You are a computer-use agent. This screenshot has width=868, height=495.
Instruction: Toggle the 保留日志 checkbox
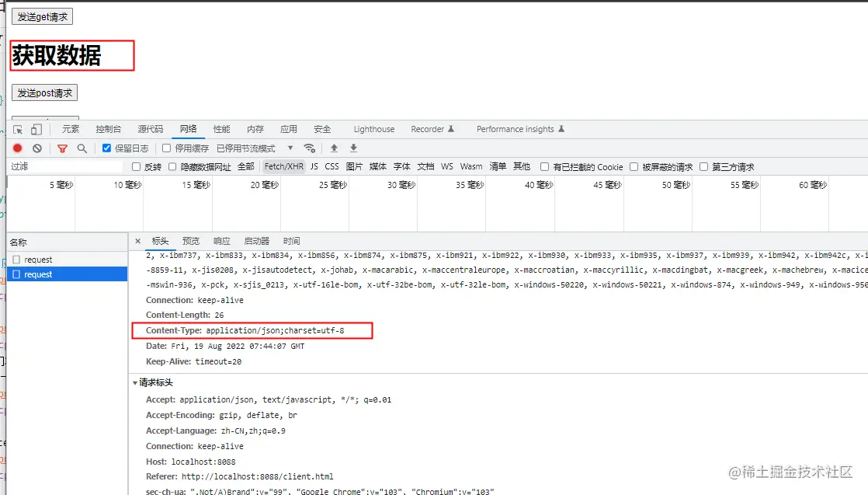coord(107,148)
